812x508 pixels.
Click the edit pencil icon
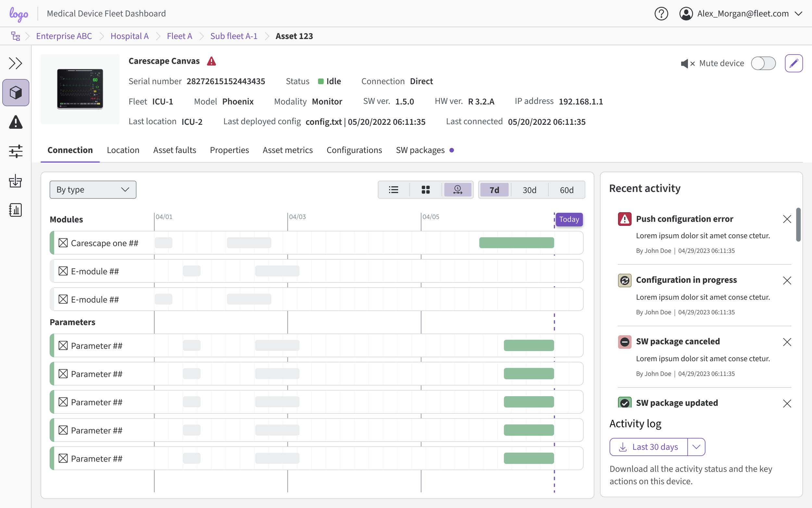point(793,63)
